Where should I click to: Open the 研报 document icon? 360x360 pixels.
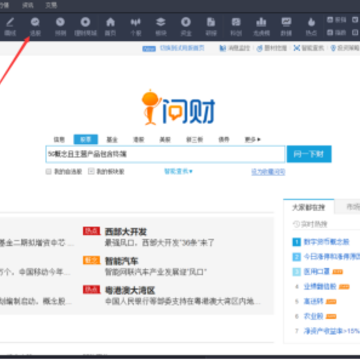tap(211, 27)
